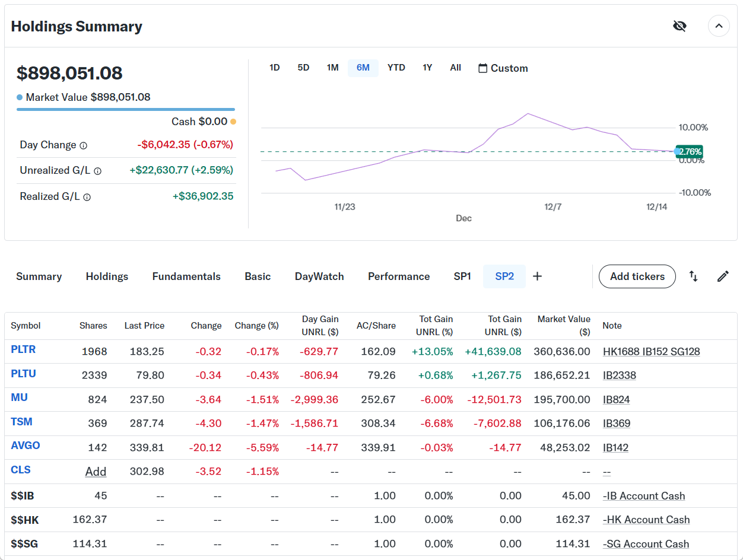Image resolution: width=743 pixels, height=560 pixels.
Task: Collapse the Holdings Summary panel
Action: click(719, 26)
